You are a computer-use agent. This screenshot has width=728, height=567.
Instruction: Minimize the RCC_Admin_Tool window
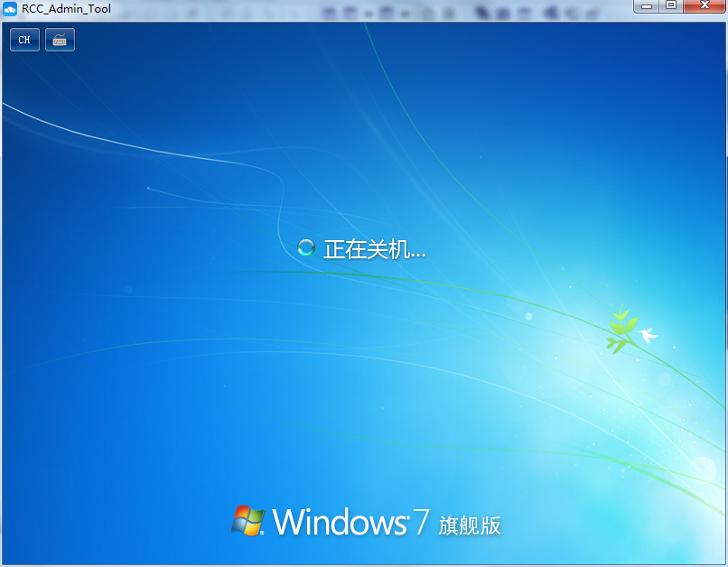647,6
